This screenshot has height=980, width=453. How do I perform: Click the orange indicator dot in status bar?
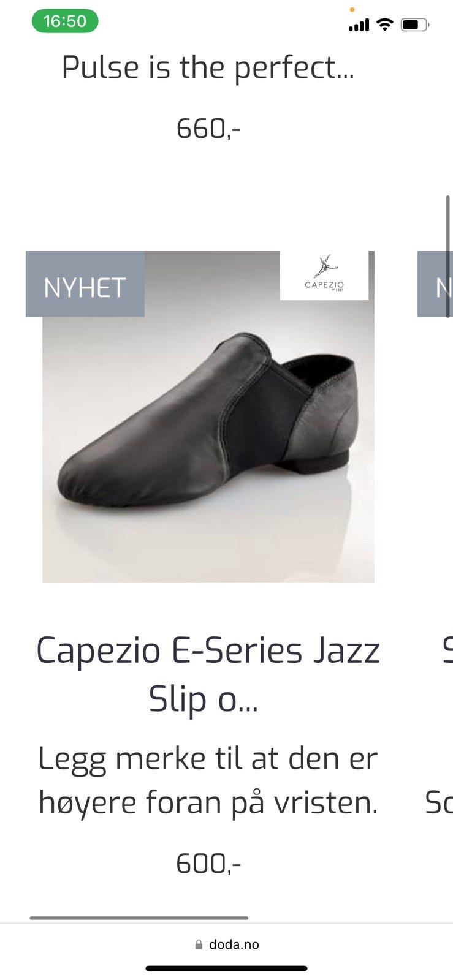click(352, 10)
